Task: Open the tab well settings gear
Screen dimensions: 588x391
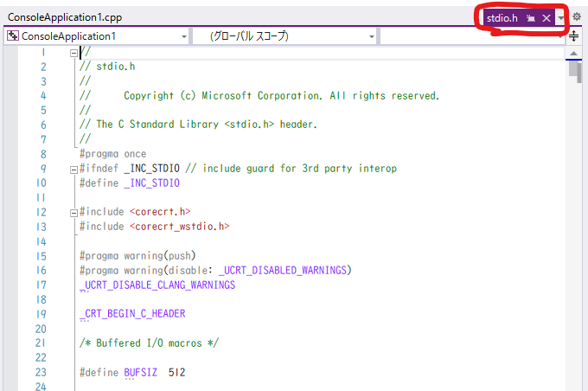Action: (577, 17)
